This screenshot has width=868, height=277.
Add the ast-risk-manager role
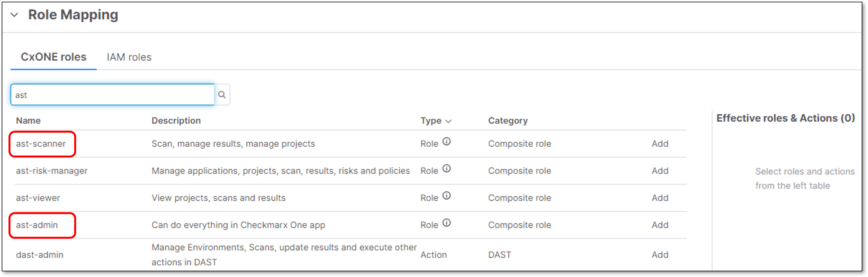click(660, 171)
